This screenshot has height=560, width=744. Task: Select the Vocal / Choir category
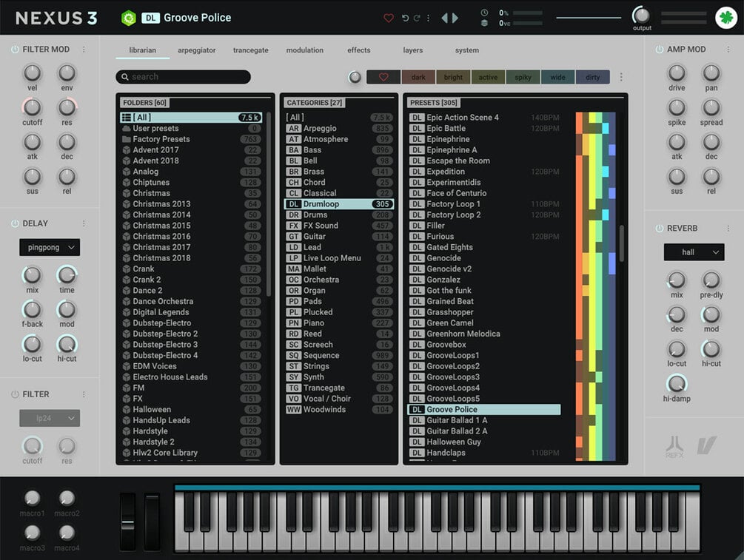click(339, 398)
